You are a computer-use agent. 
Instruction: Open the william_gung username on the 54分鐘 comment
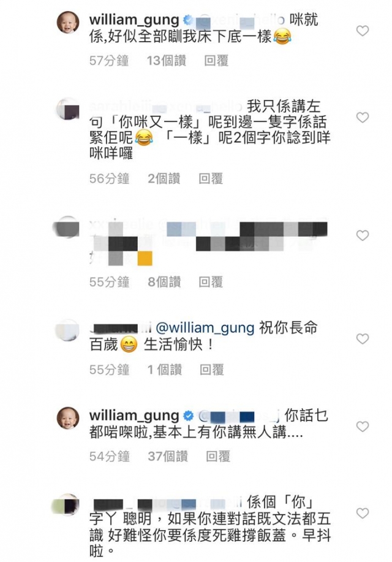pyautogui.click(x=134, y=416)
